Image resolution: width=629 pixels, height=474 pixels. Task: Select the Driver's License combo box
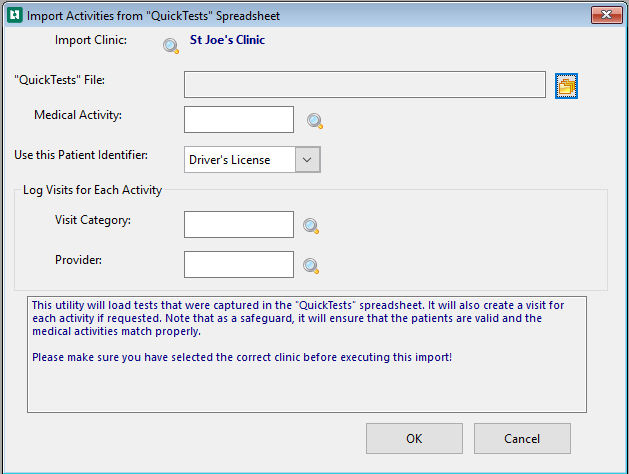252,160
